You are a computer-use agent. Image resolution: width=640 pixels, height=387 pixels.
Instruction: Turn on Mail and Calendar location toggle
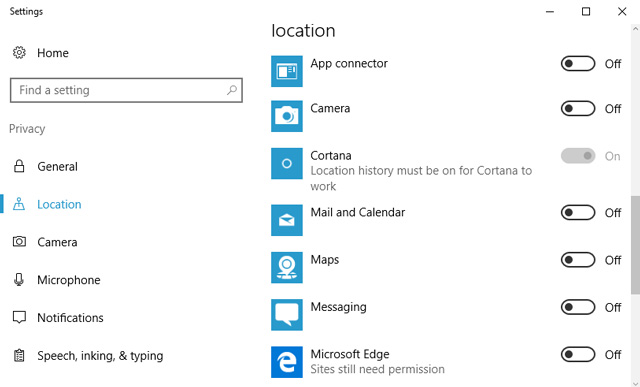[x=578, y=213]
